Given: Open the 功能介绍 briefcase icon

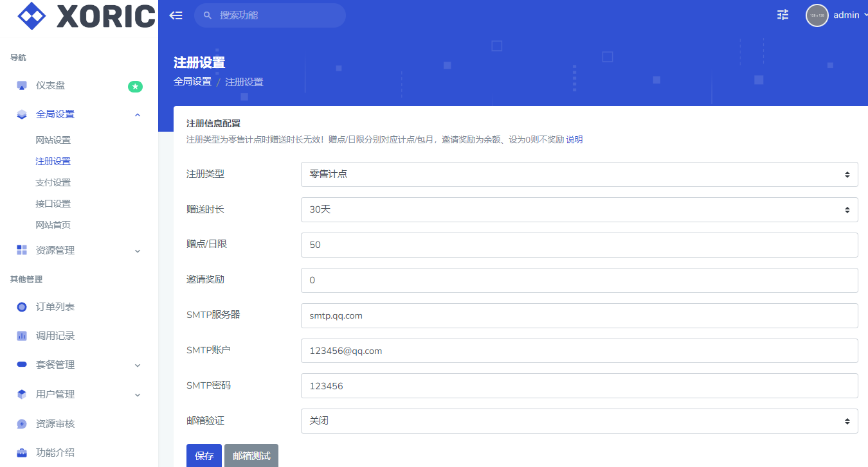Looking at the screenshot, I should pos(22,453).
